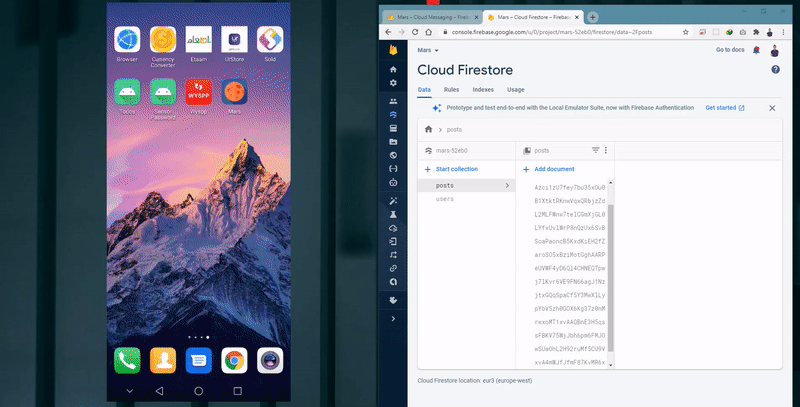The image size is (800, 407).
Task: Open the Todos app on the phone
Action: 127,92
